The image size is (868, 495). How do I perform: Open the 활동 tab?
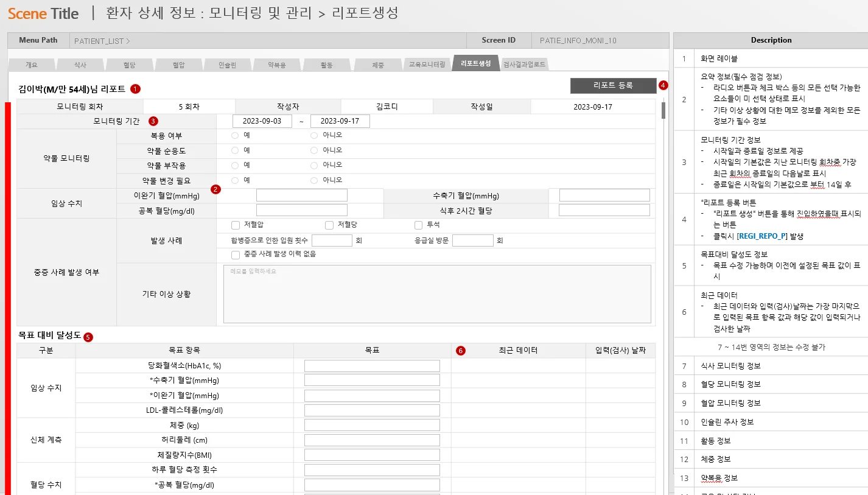click(327, 64)
